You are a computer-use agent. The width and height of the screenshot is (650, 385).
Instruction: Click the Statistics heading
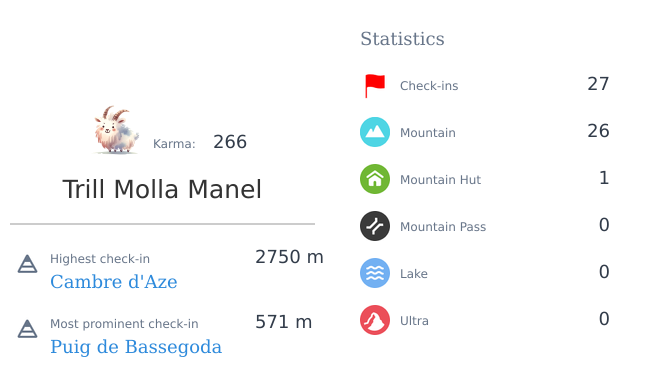click(402, 39)
